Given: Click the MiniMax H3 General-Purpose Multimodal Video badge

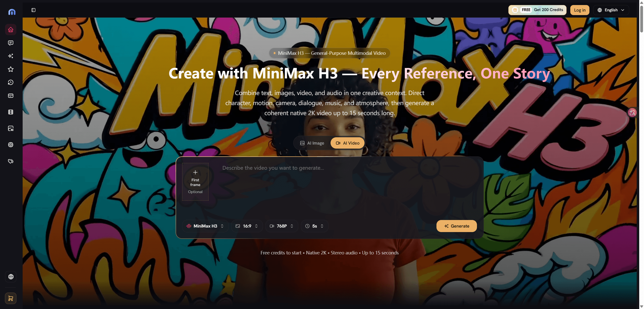Looking at the screenshot, I should 330,53.
